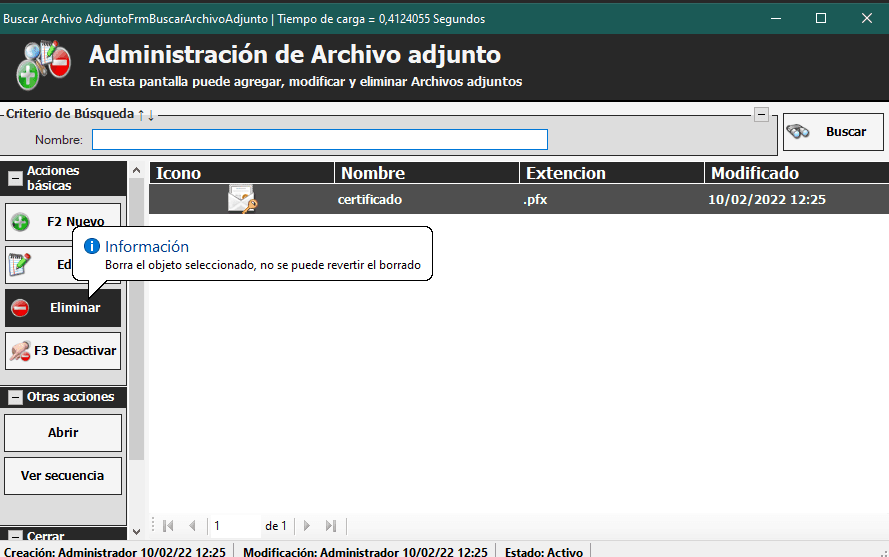Viewport: 889px width, 557px height.
Task: Click the red minus icon on Eliminar
Action: coord(20,308)
